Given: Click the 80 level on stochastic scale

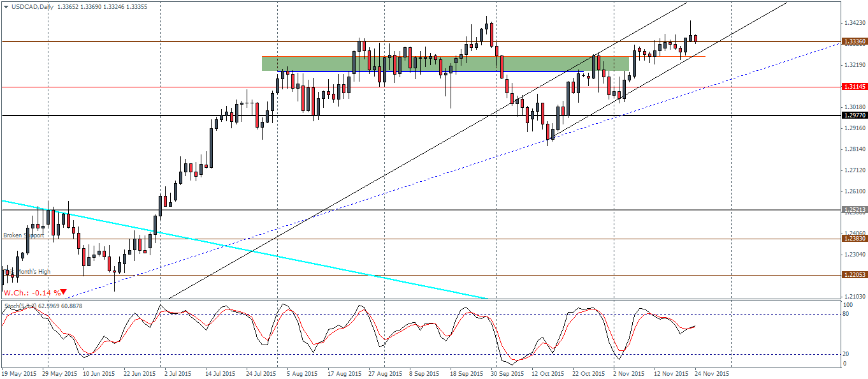Looking at the screenshot, I should tap(846, 314).
